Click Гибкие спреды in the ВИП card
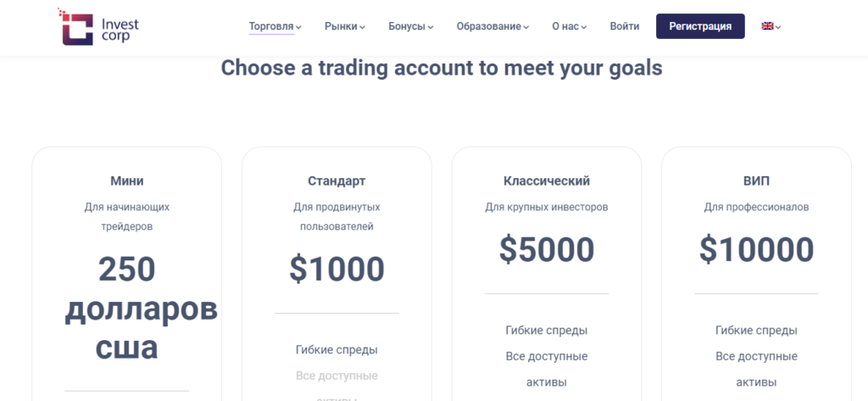The width and height of the screenshot is (868, 401). pyautogui.click(x=756, y=331)
